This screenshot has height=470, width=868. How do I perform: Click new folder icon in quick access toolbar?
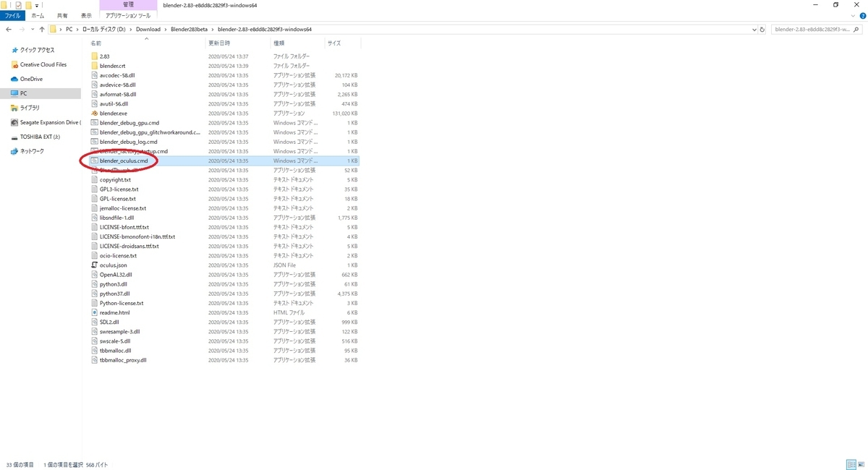(28, 5)
